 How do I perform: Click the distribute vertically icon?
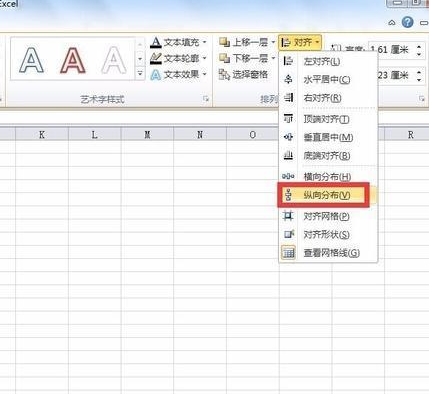[288, 195]
